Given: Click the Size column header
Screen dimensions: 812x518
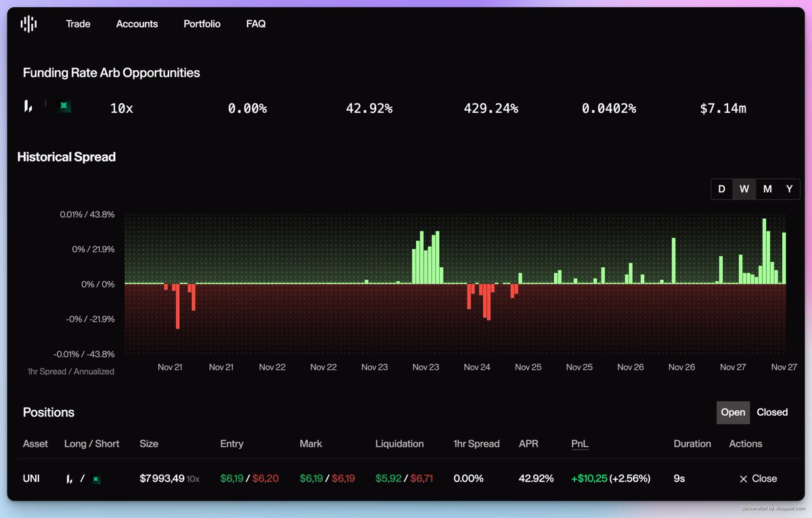Looking at the screenshot, I should coord(149,444).
